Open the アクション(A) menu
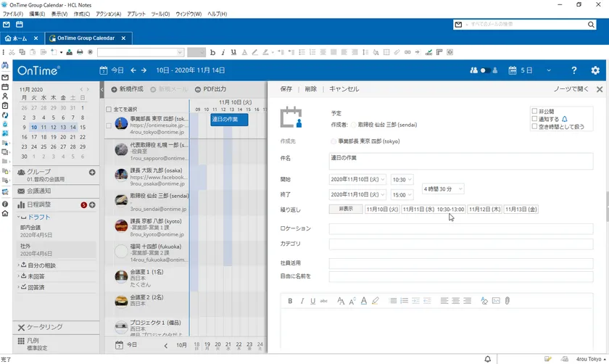Image resolution: width=609 pixels, height=364 pixels. 108,14
